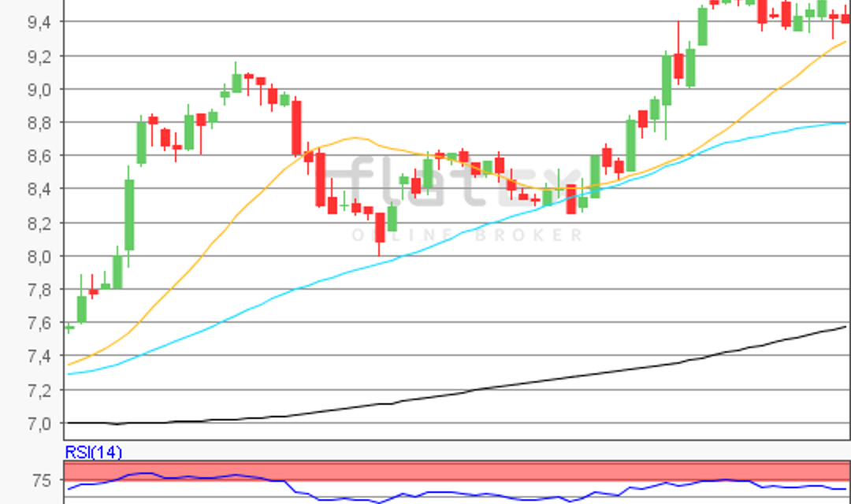Click the 8,8 price axis label
The image size is (851, 504).
coord(39,123)
